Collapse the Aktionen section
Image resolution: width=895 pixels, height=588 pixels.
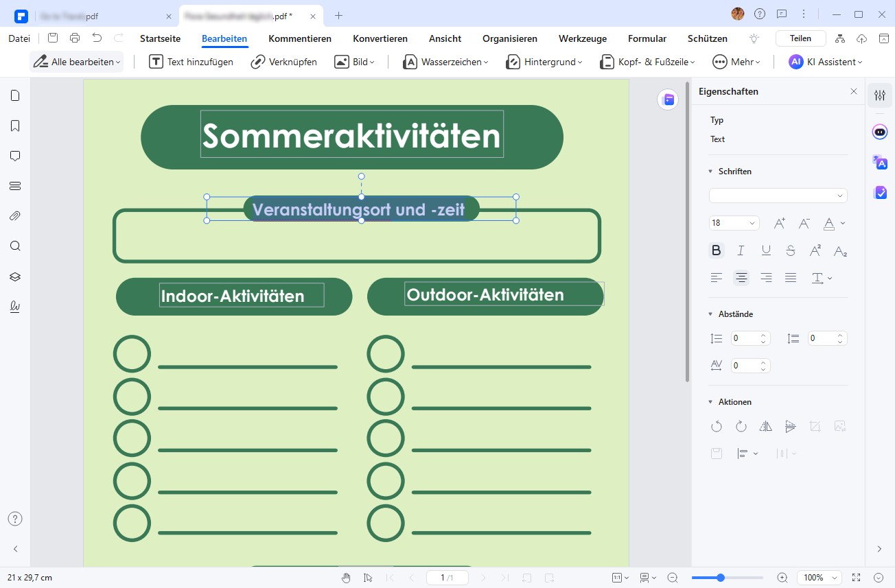click(x=711, y=402)
